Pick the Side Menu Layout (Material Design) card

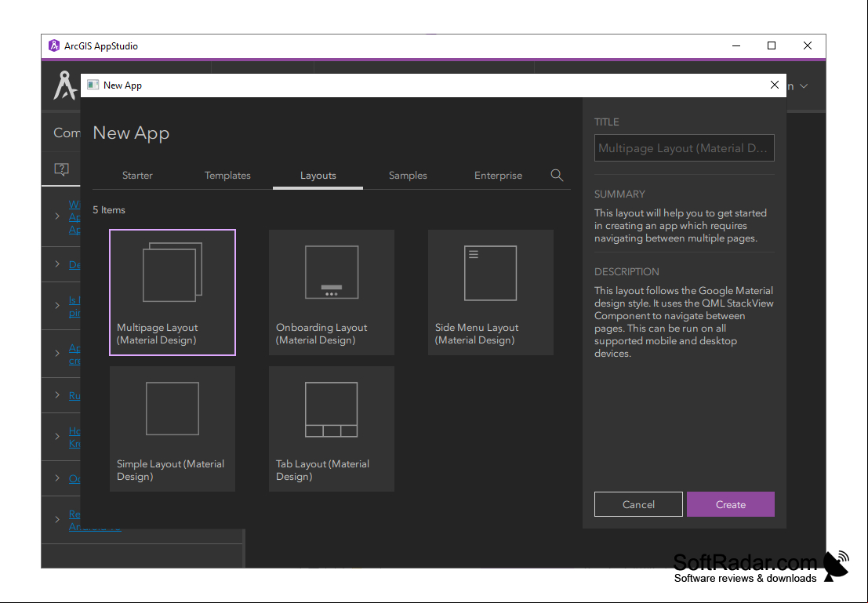point(491,292)
